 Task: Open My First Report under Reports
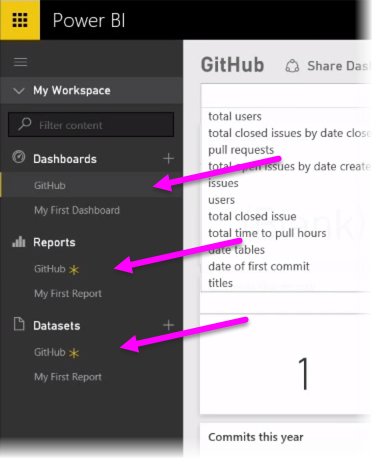68,294
